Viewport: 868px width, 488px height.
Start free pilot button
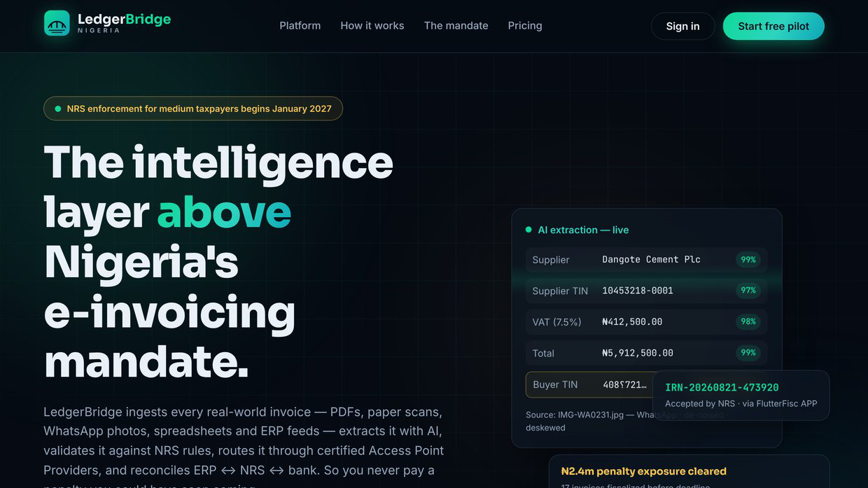[773, 26]
